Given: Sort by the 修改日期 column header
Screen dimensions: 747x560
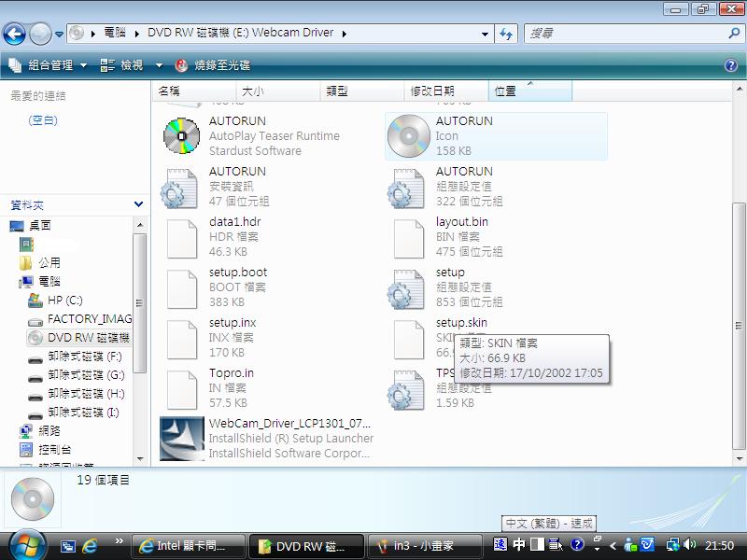Looking at the screenshot, I should coord(446,91).
